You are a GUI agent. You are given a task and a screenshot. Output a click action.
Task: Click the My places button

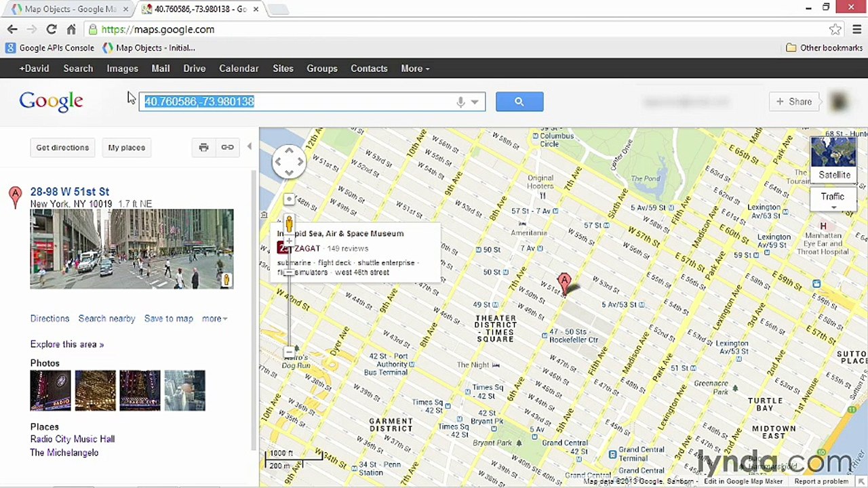[x=127, y=147]
